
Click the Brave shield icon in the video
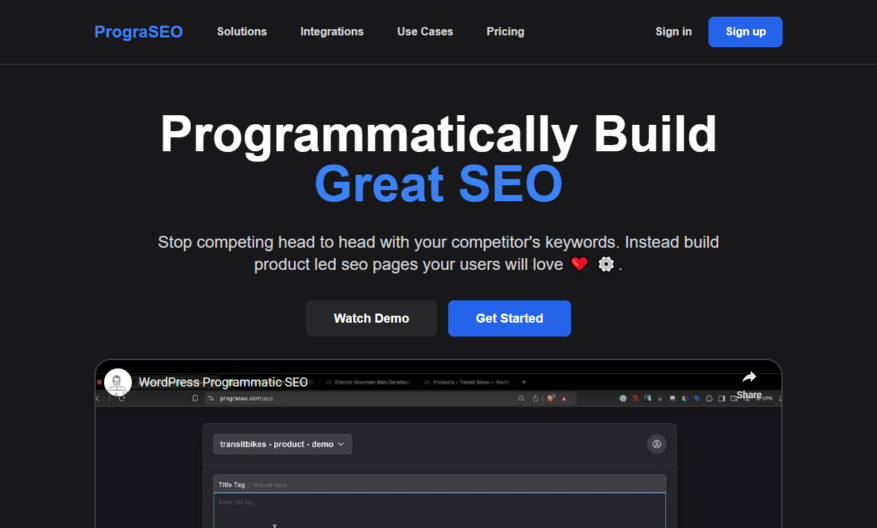click(551, 398)
